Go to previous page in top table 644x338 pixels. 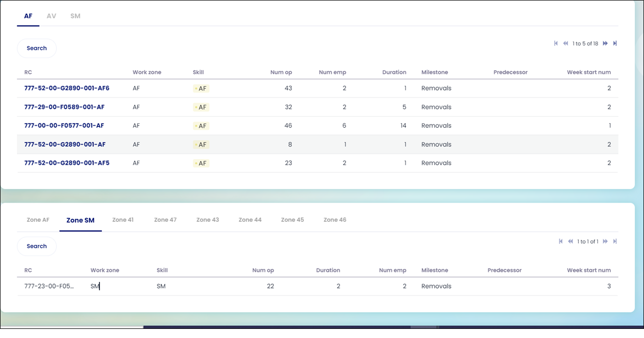click(x=566, y=43)
